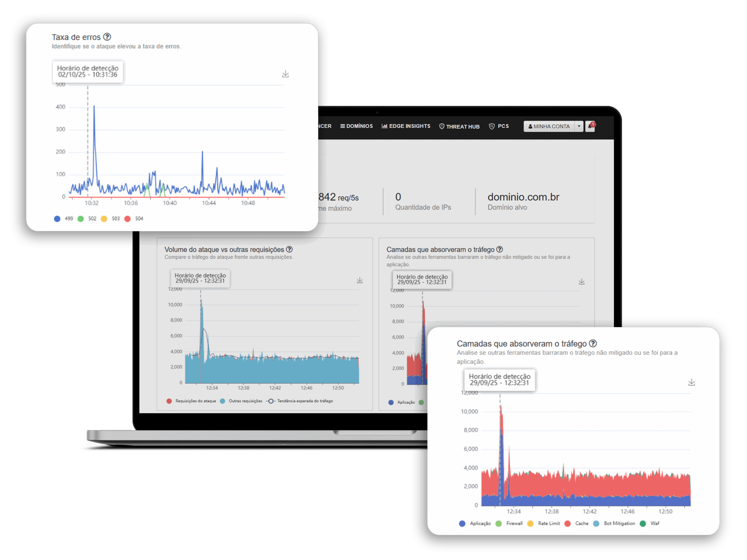Open the Threat Hub menu
Viewport: 747px width, 560px height.
click(459, 126)
